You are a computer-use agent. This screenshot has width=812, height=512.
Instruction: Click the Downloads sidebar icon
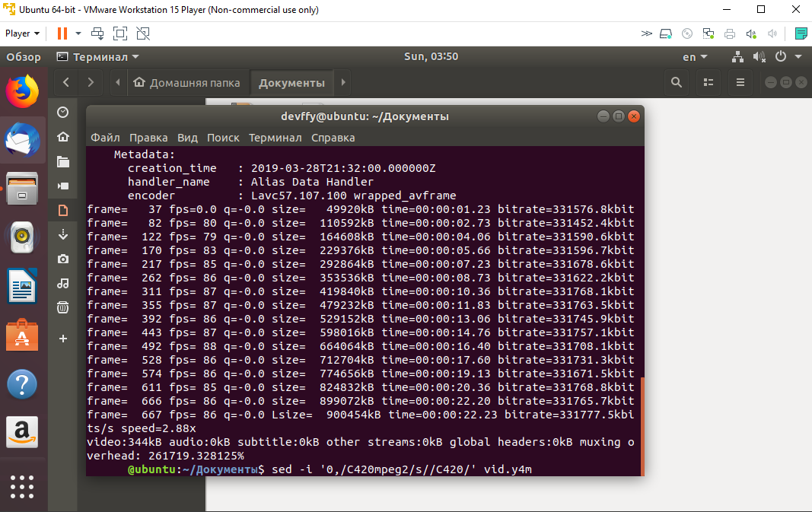coord(63,234)
